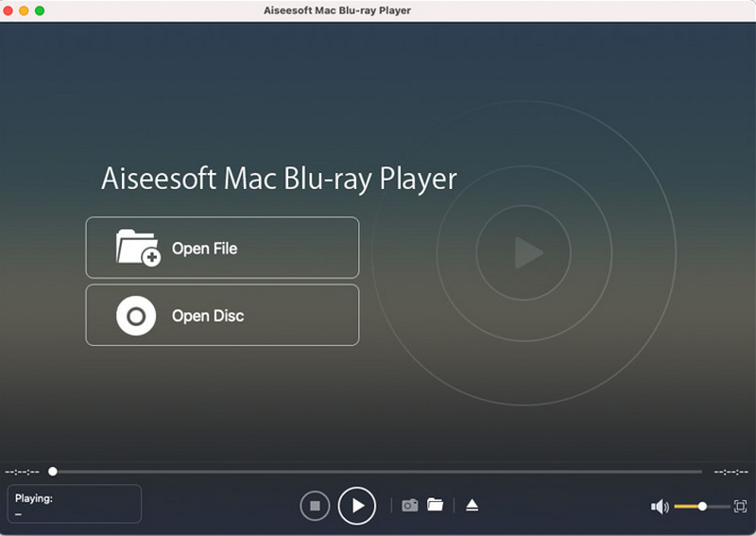Mute audio via the speaker icon

(660, 507)
